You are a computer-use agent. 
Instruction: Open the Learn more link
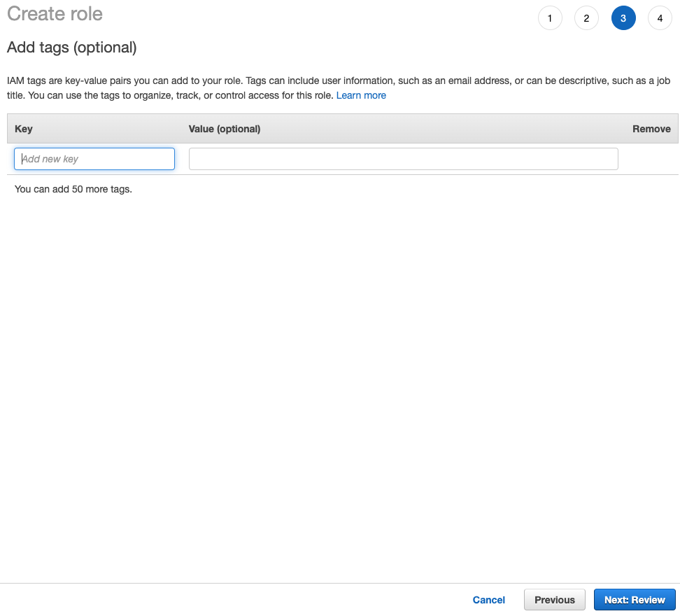[361, 95]
